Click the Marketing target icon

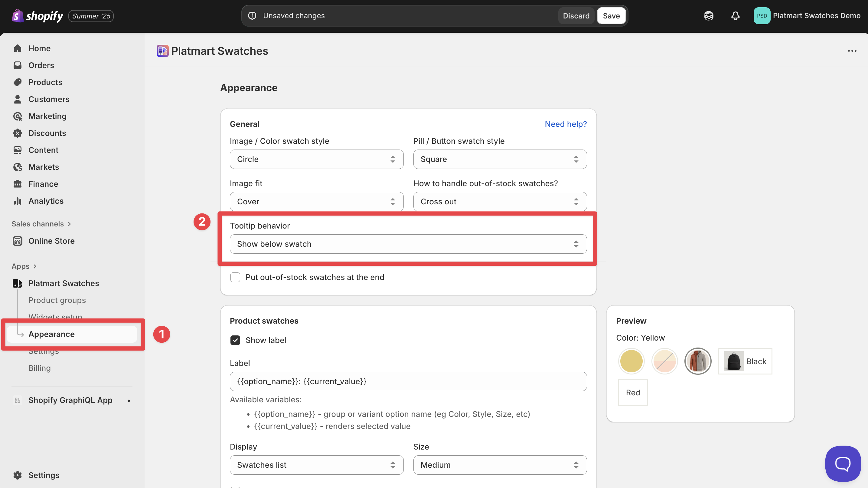[x=18, y=116]
